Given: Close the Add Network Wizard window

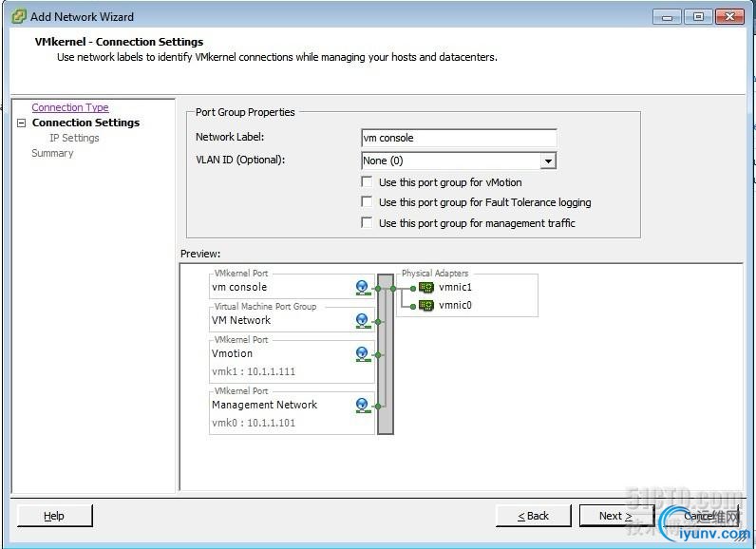Looking at the screenshot, I should [729, 17].
